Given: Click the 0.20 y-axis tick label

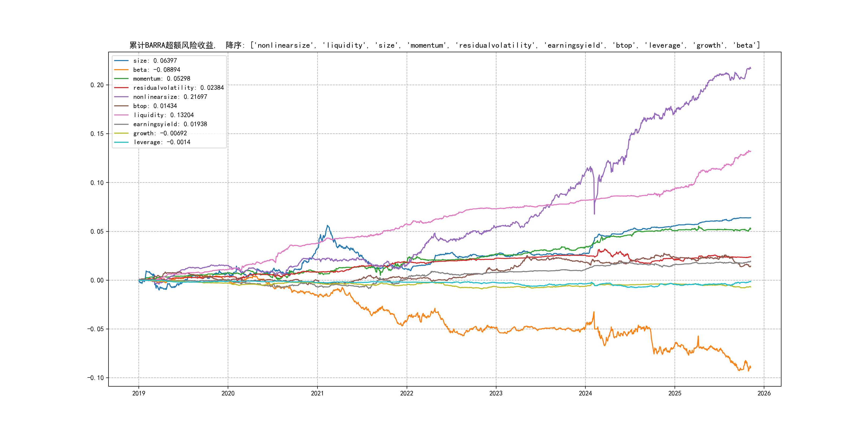Looking at the screenshot, I should click(97, 85).
